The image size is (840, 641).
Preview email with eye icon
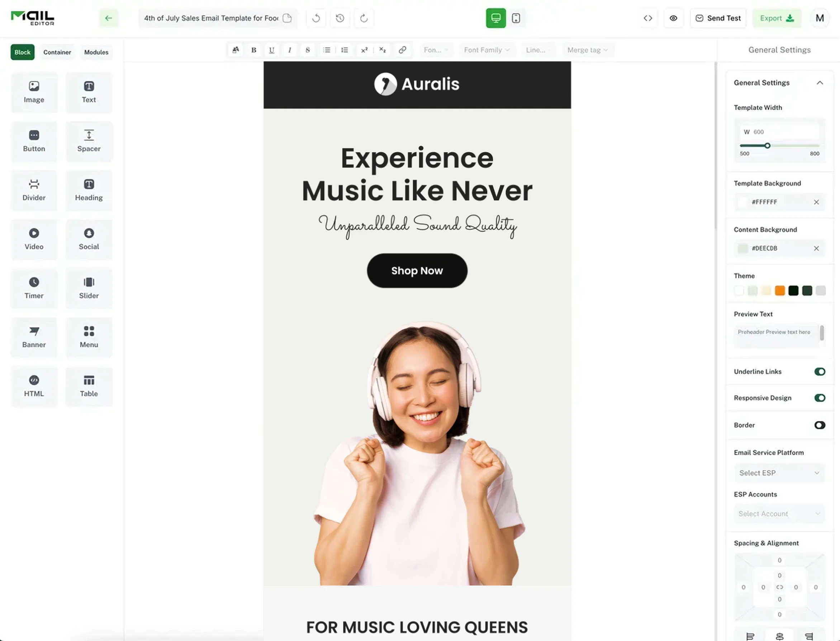coord(673,18)
